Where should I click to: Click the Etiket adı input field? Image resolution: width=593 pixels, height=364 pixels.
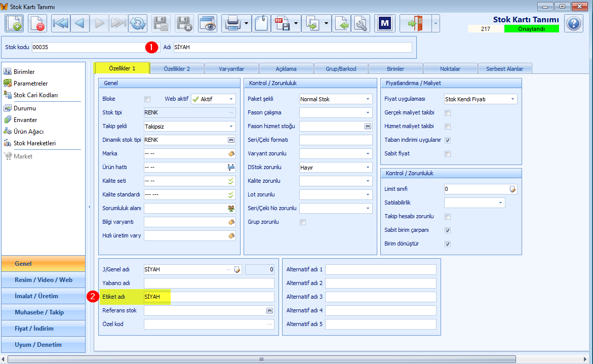[209, 297]
